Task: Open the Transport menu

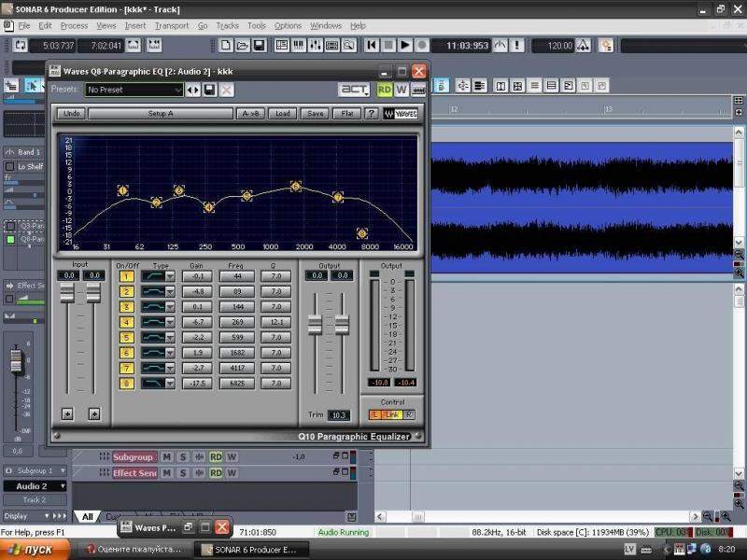Action: (x=171, y=26)
